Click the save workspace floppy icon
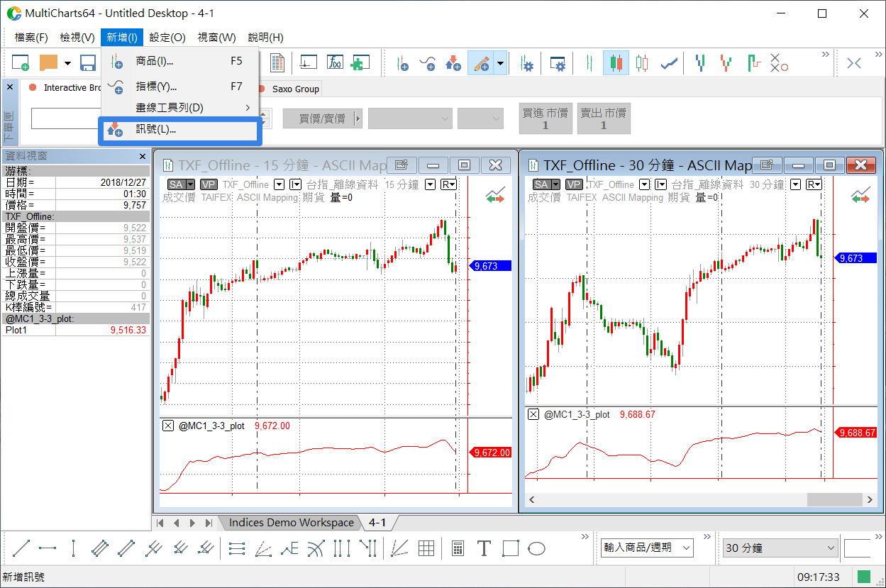 click(x=88, y=63)
